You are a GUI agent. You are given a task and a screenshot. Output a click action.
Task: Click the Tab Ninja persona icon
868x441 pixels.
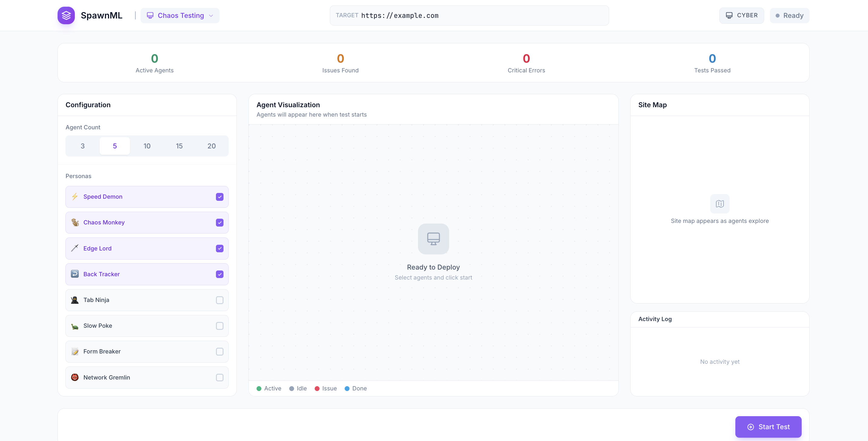point(75,300)
